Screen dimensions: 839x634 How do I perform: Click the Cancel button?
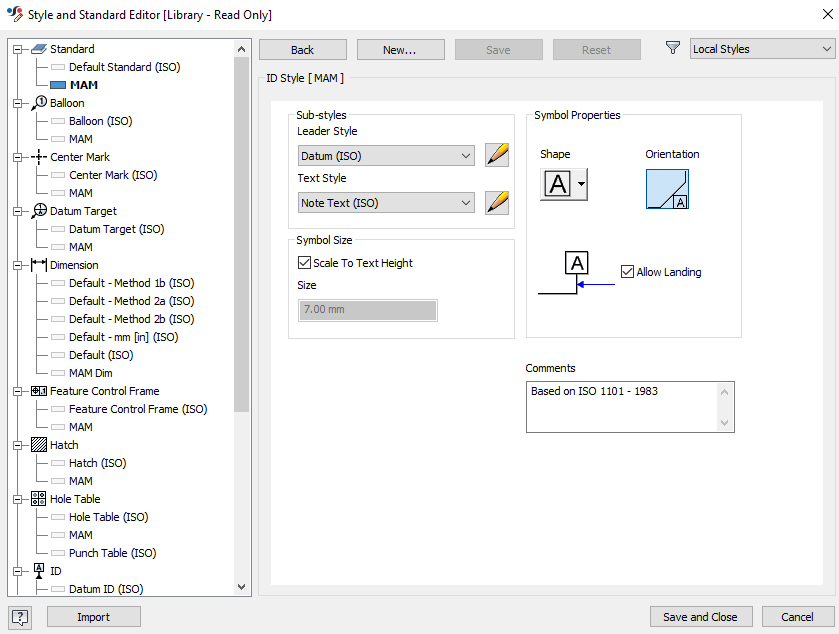[798, 617]
